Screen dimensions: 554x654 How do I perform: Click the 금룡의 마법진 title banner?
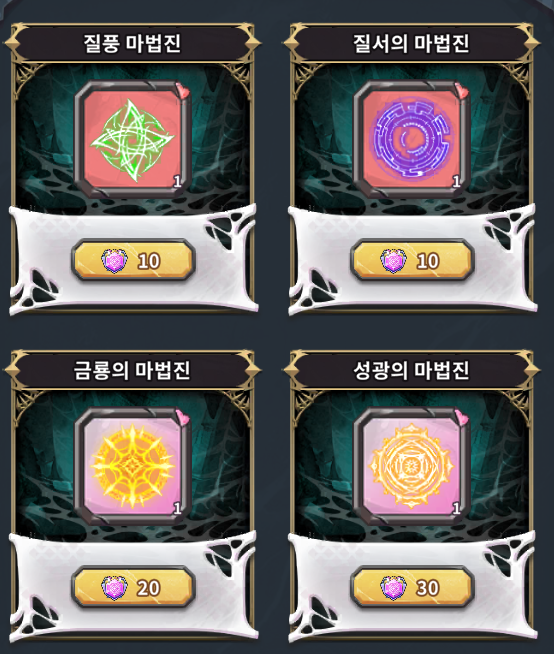click(132, 370)
